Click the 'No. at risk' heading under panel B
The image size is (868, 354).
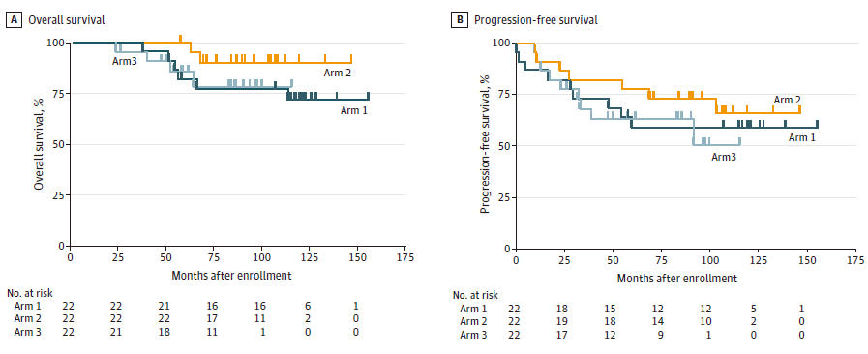[x=475, y=297]
